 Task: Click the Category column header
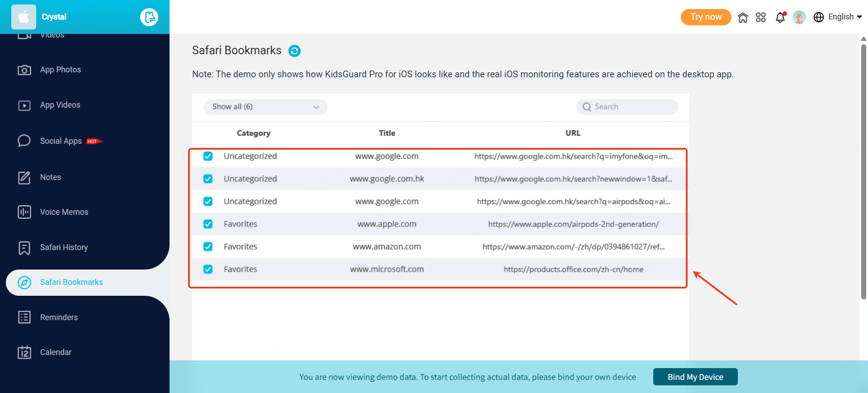[x=254, y=133]
